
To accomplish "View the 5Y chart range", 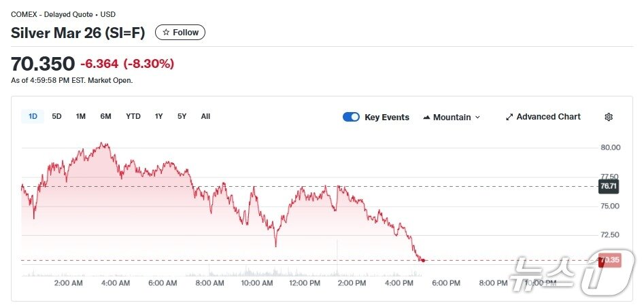I will 182,116.
